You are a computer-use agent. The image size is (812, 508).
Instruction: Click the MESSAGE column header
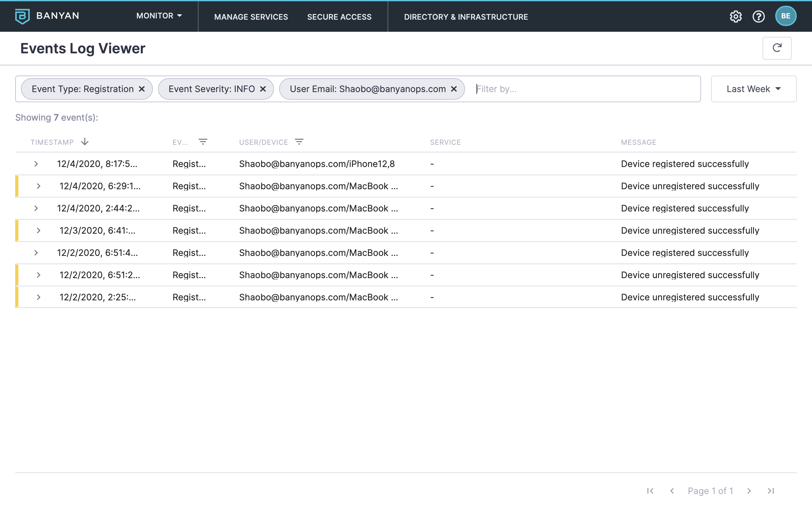tap(638, 143)
